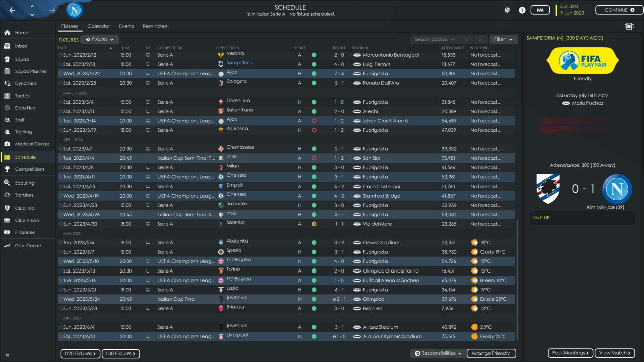The width and height of the screenshot is (644, 362).
Task: Open the Sampdoria opposition link
Action: [239, 63]
